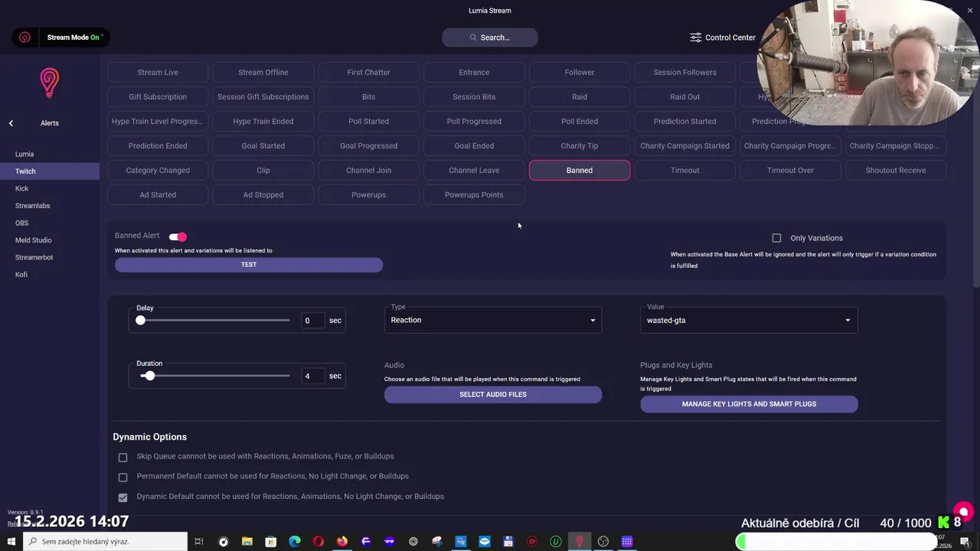Viewport: 980px width, 551px height.
Task: Select the Channel Join alert
Action: pyautogui.click(x=368, y=171)
